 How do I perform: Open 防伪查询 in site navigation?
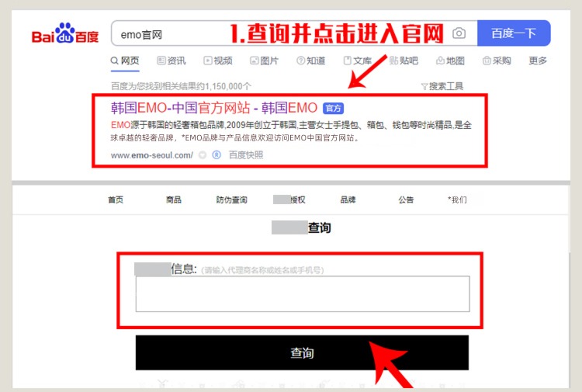tap(231, 199)
